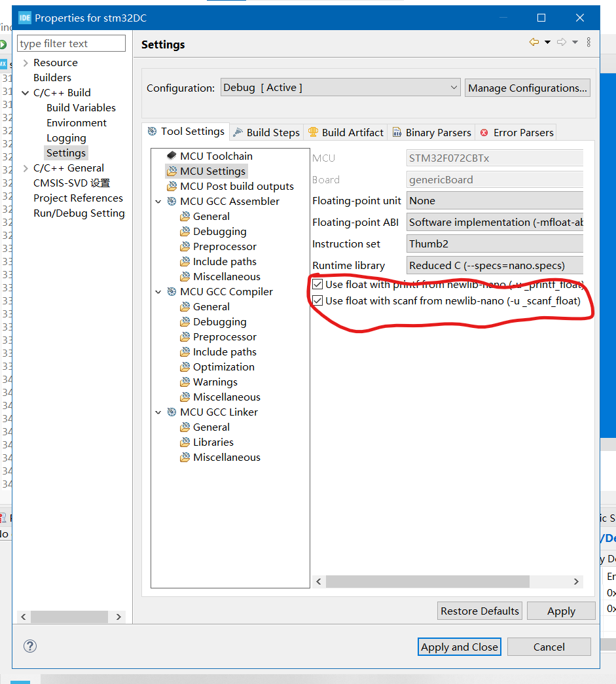
Task: Click the left scroll arrow under tool settings
Action: tap(319, 581)
